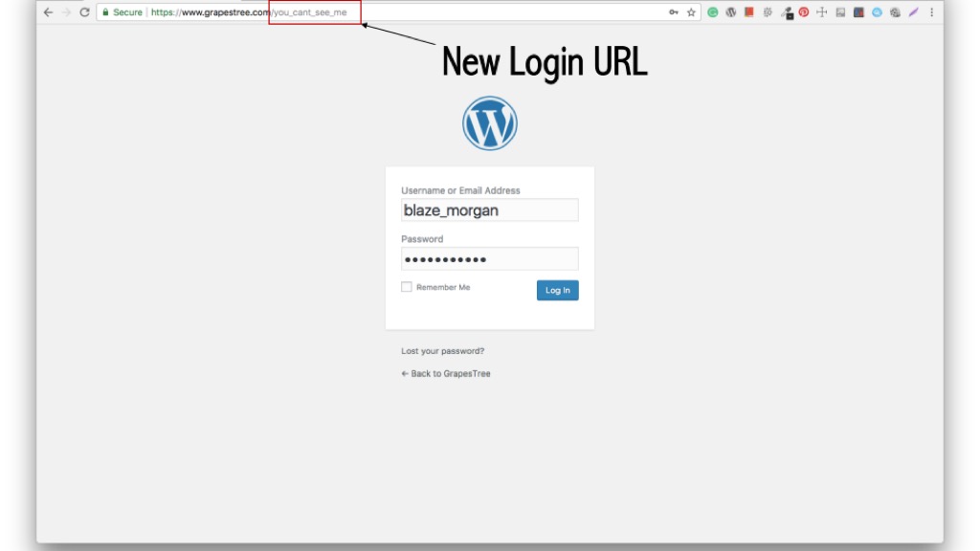The width and height of the screenshot is (980, 551).
Task: Open saved passwords key icon
Action: point(673,11)
